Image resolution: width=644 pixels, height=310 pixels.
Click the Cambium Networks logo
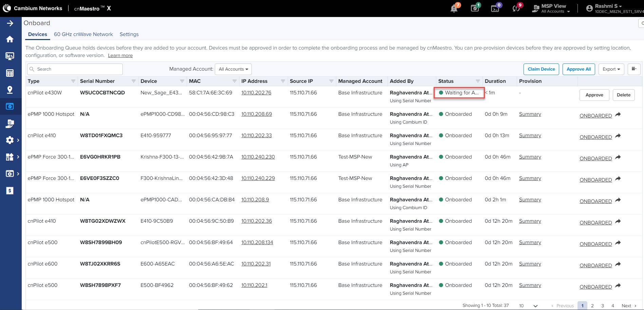pos(33,8)
